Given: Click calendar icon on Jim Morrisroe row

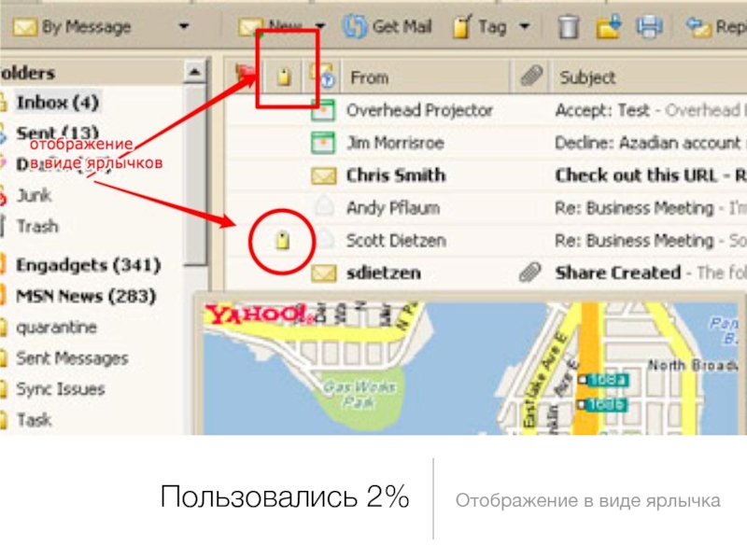Looking at the screenshot, I should point(323,143).
